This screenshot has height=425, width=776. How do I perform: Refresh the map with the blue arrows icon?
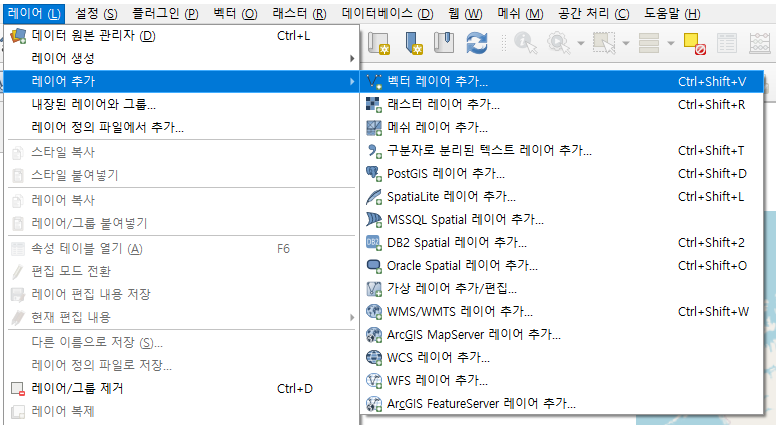(x=477, y=43)
